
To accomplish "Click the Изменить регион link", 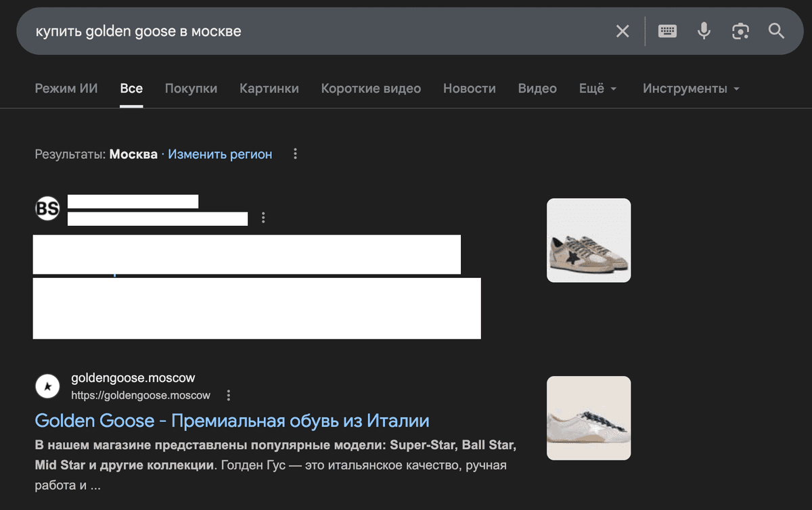I will (220, 154).
